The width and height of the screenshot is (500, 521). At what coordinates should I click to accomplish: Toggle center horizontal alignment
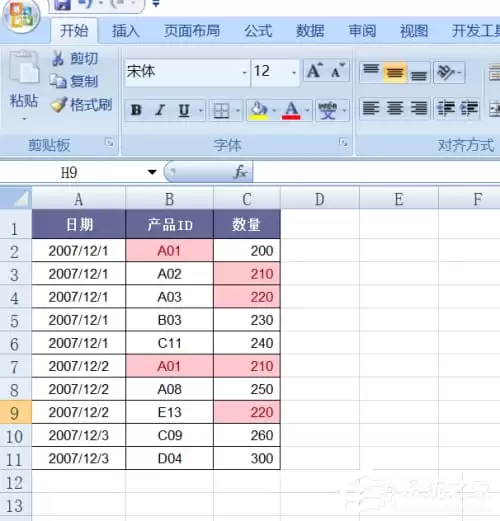coord(395,109)
